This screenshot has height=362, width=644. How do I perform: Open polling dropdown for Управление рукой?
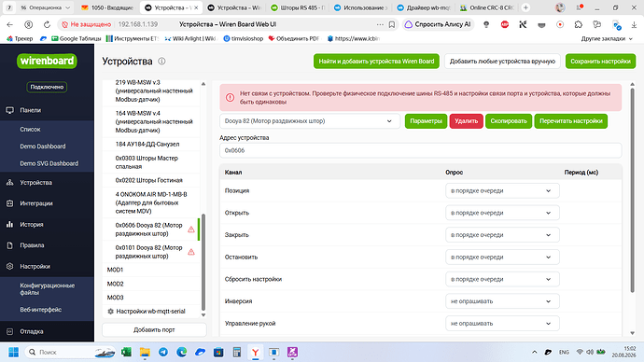point(502,324)
